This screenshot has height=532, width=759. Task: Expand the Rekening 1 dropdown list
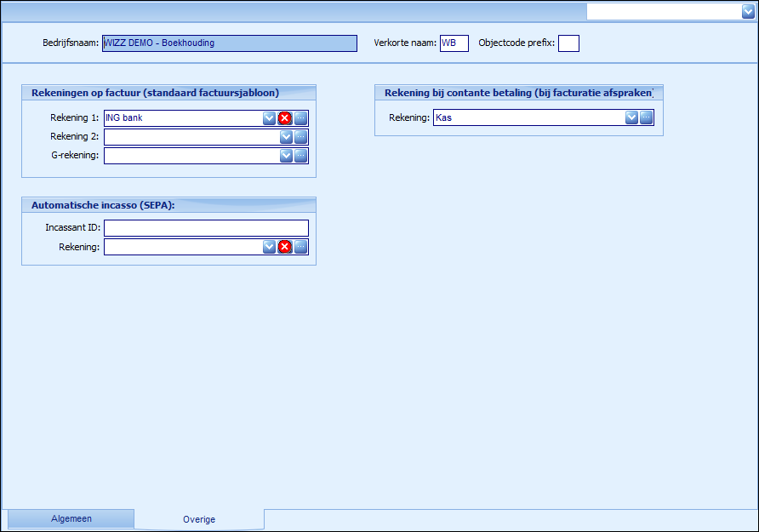tap(269, 118)
